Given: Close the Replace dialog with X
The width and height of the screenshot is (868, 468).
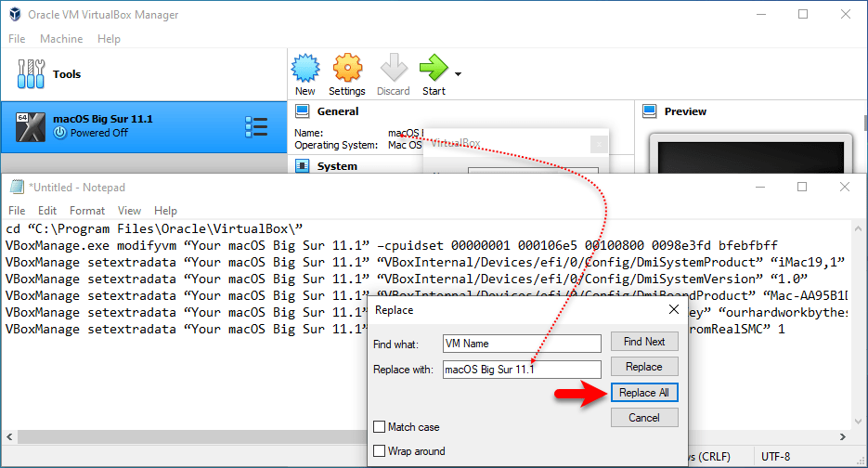Looking at the screenshot, I should click(x=674, y=309).
